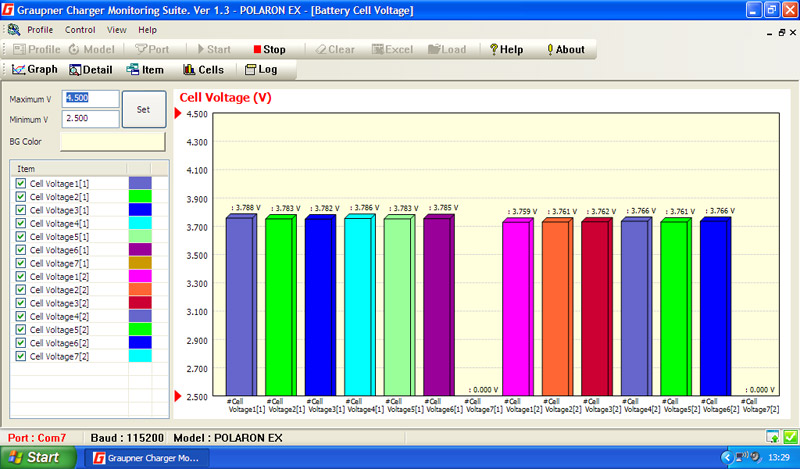The width and height of the screenshot is (800, 469).
Task: Open the Profile menu
Action: point(40,30)
